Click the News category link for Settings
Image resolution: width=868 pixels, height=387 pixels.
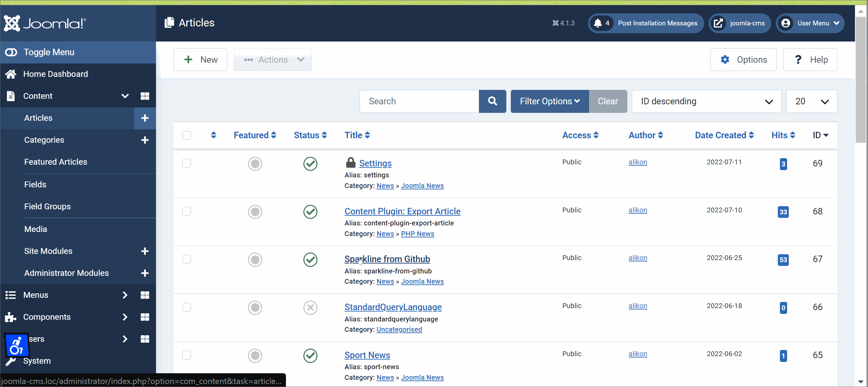[x=385, y=185]
